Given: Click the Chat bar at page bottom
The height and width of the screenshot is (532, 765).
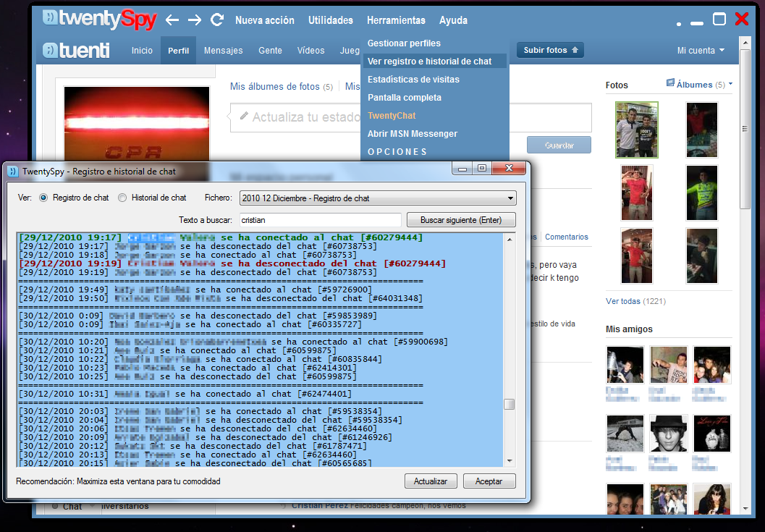Looking at the screenshot, I should tap(72, 507).
